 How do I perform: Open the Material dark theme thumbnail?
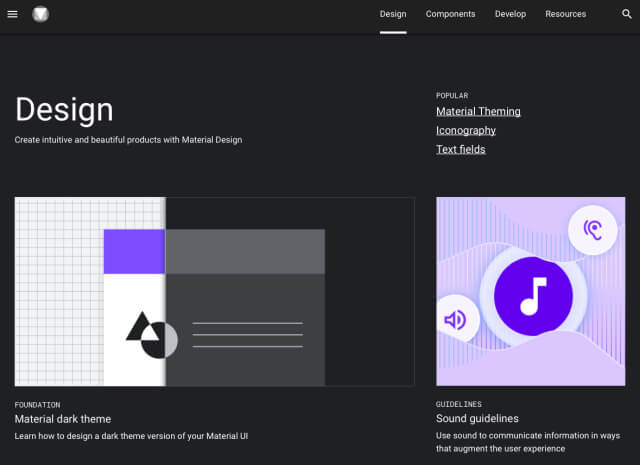tap(214, 291)
